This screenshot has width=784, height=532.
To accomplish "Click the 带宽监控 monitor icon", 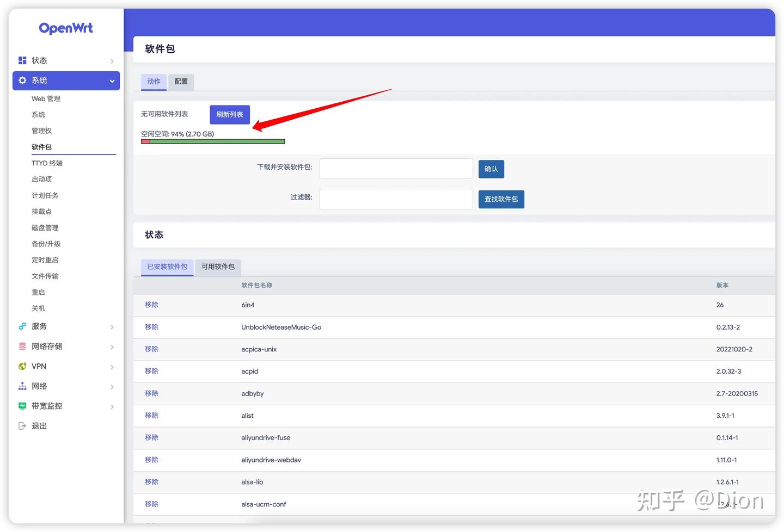I will pos(22,405).
